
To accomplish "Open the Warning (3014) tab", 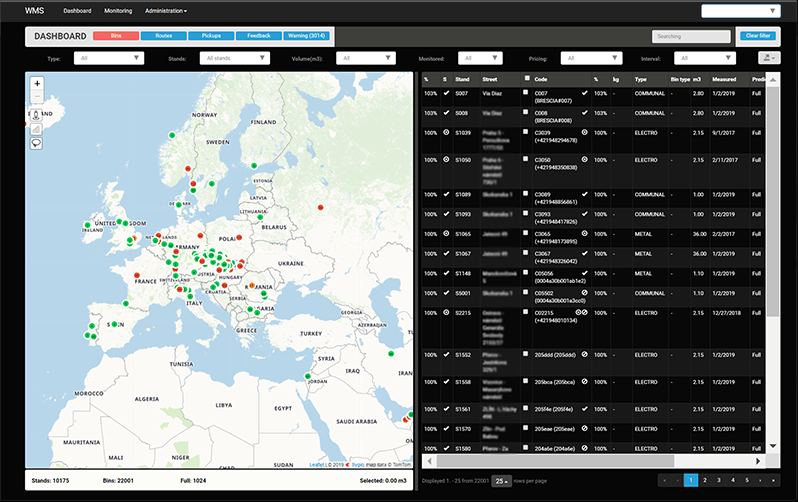I will [306, 36].
